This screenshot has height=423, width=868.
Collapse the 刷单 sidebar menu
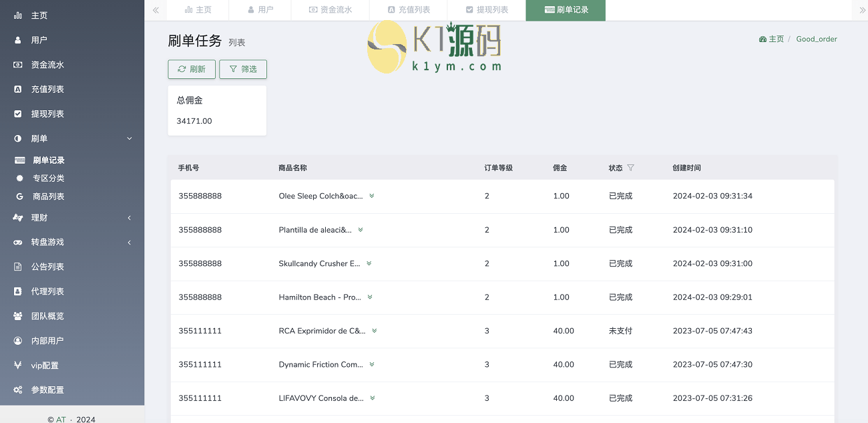click(x=72, y=138)
